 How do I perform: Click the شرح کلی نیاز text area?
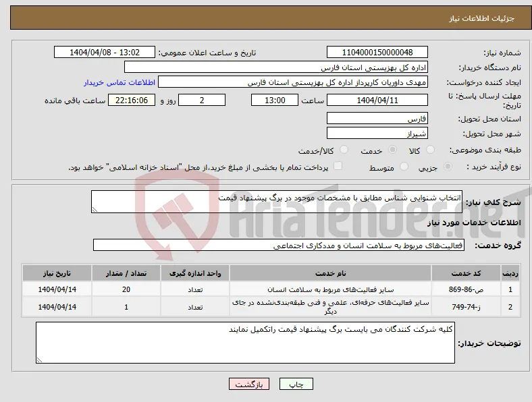coord(277,202)
